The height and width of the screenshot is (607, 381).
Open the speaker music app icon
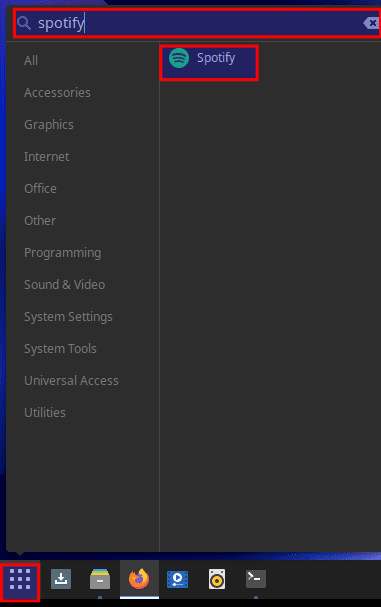217,579
